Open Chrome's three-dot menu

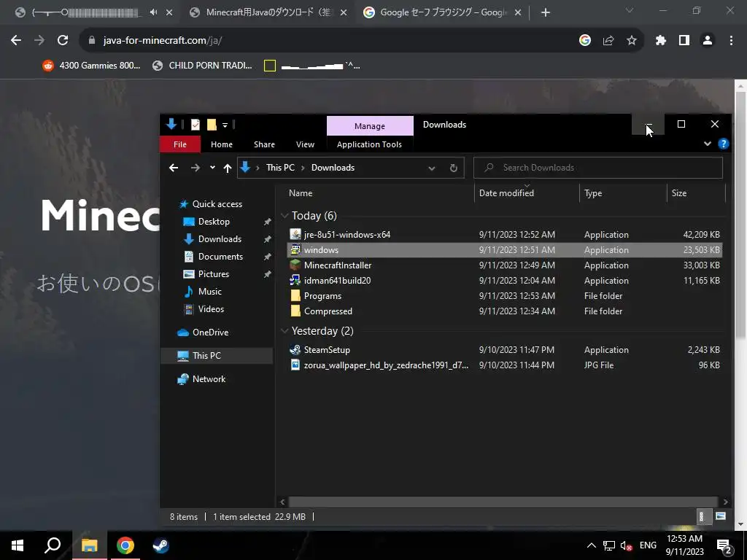click(x=731, y=41)
